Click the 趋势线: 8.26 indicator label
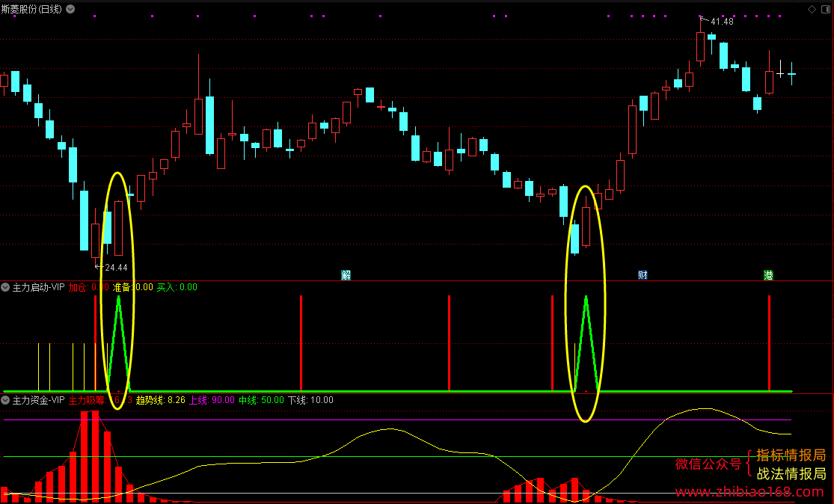 (161, 400)
